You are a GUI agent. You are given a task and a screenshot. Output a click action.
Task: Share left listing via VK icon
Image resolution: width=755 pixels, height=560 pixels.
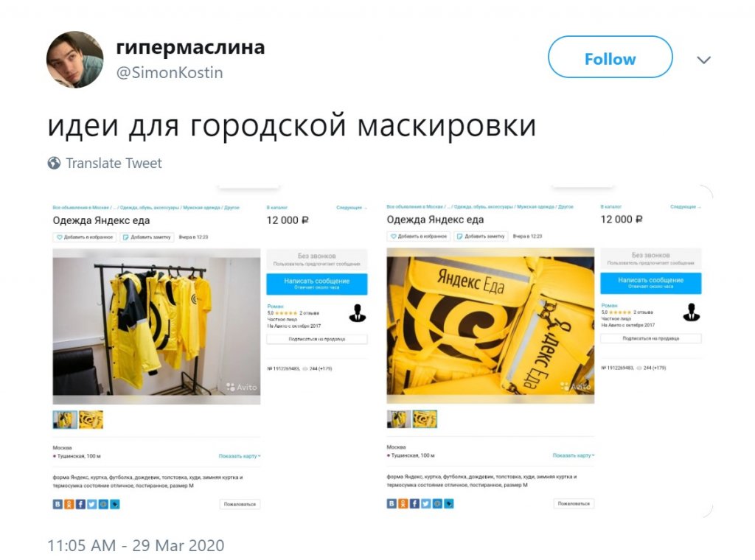point(58,504)
